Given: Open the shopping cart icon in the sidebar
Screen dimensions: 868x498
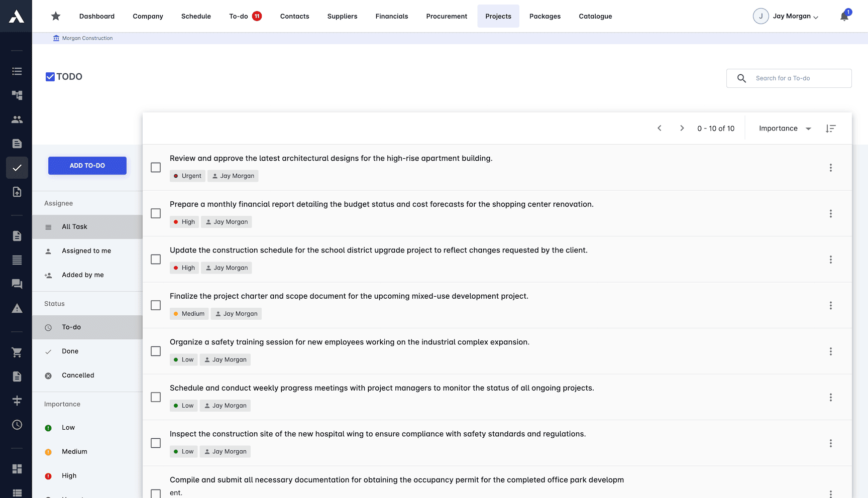Looking at the screenshot, I should [x=17, y=352].
